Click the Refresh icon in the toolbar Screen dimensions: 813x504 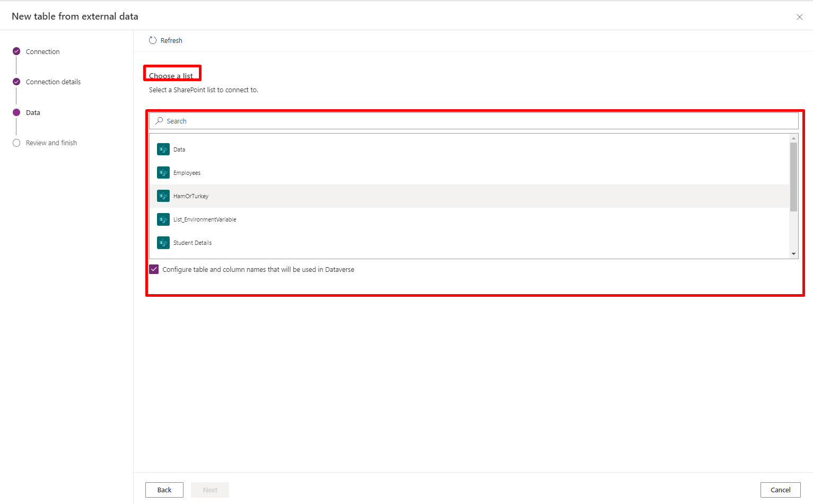click(153, 40)
